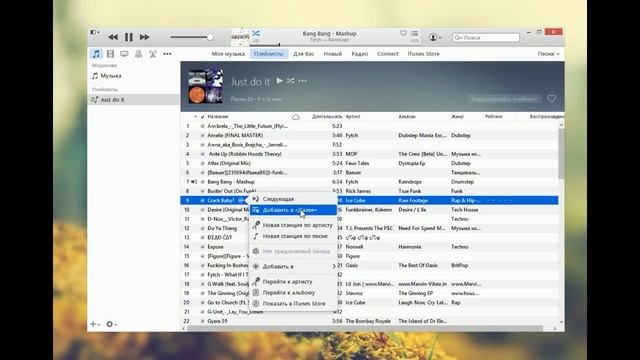Switch to the Movies library icon
The height and width of the screenshot is (360, 640).
click(x=110, y=54)
